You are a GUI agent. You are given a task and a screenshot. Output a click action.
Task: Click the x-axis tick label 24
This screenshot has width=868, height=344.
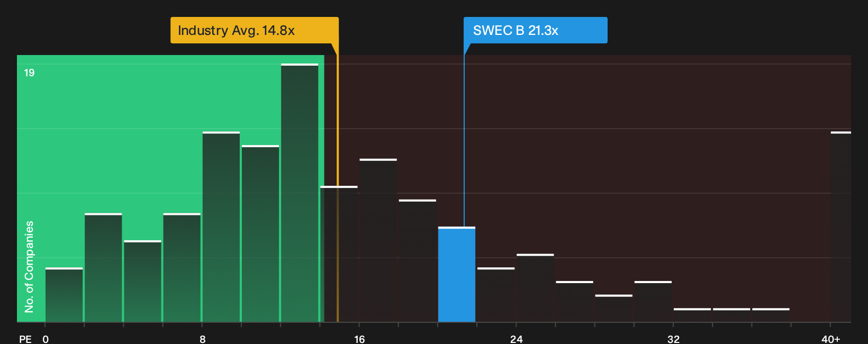point(517,339)
